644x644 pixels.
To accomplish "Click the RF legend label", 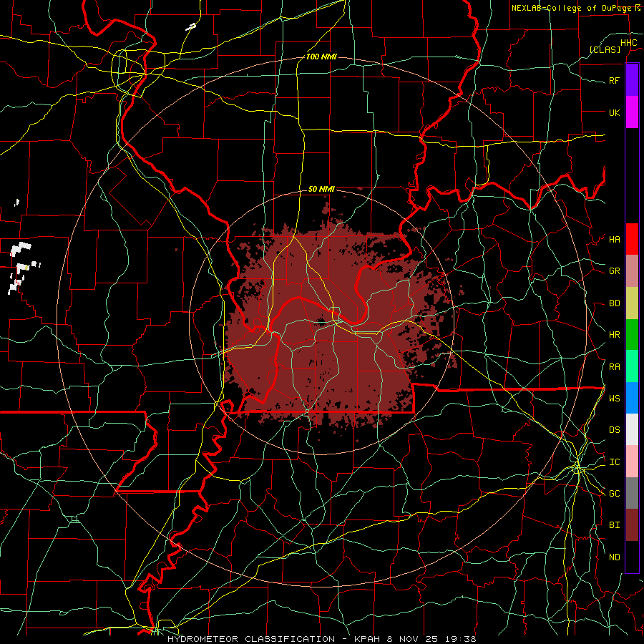I will (x=614, y=80).
